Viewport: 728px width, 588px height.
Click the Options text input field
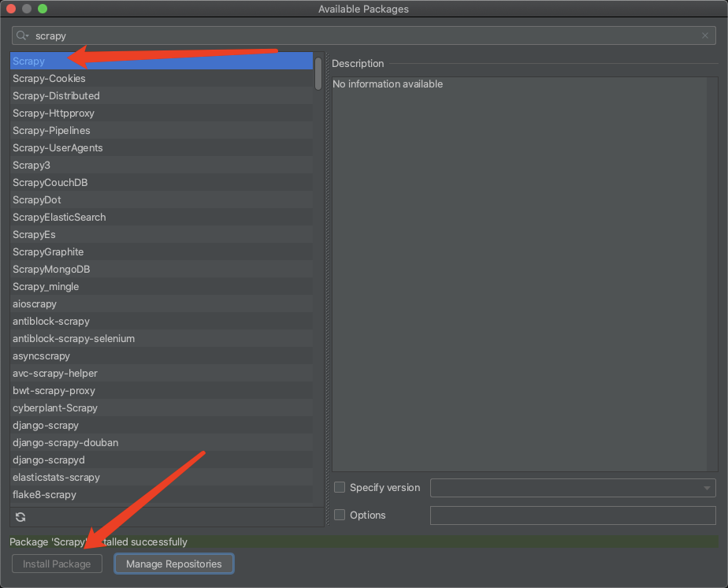(573, 515)
